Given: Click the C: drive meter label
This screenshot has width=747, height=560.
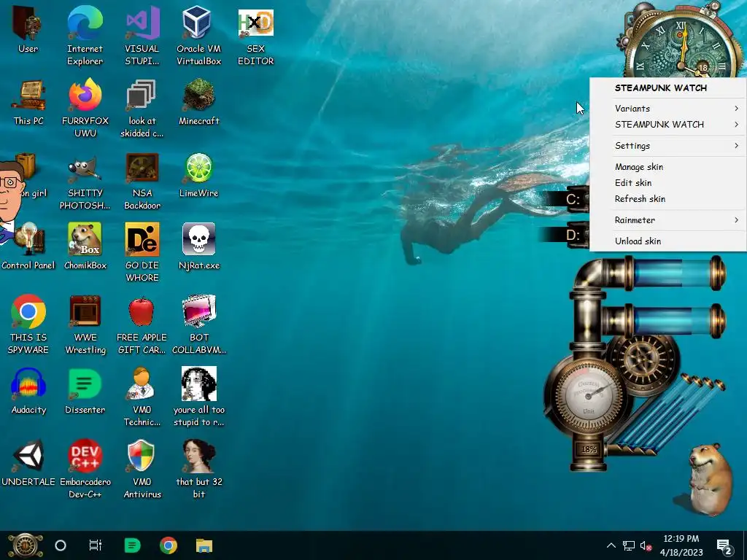Looking at the screenshot, I should coord(573,199).
